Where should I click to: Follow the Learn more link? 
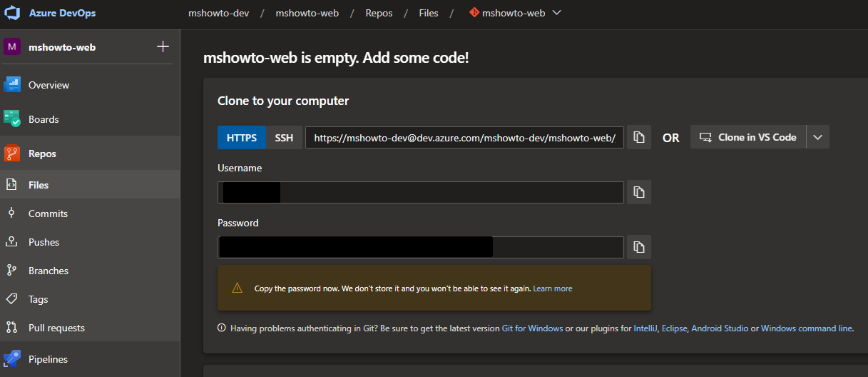(553, 288)
